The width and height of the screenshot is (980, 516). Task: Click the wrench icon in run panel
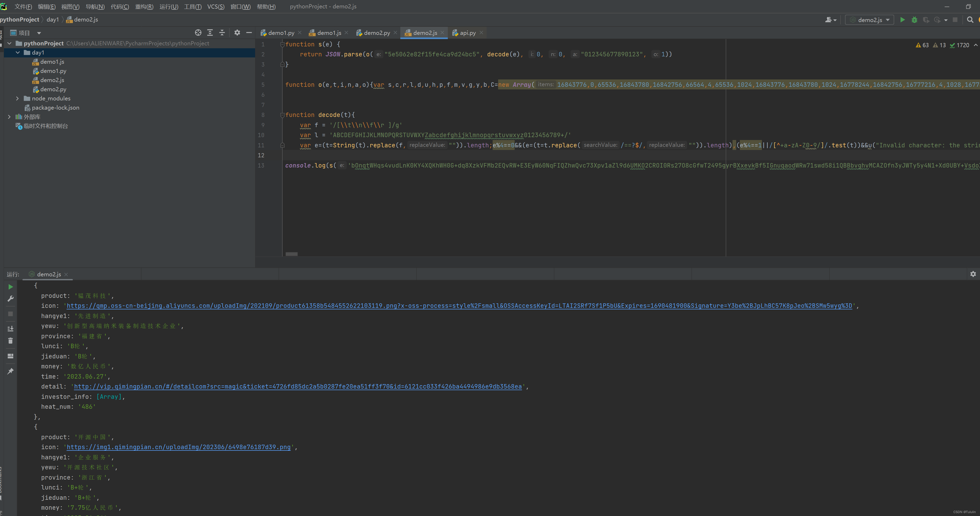click(x=11, y=299)
